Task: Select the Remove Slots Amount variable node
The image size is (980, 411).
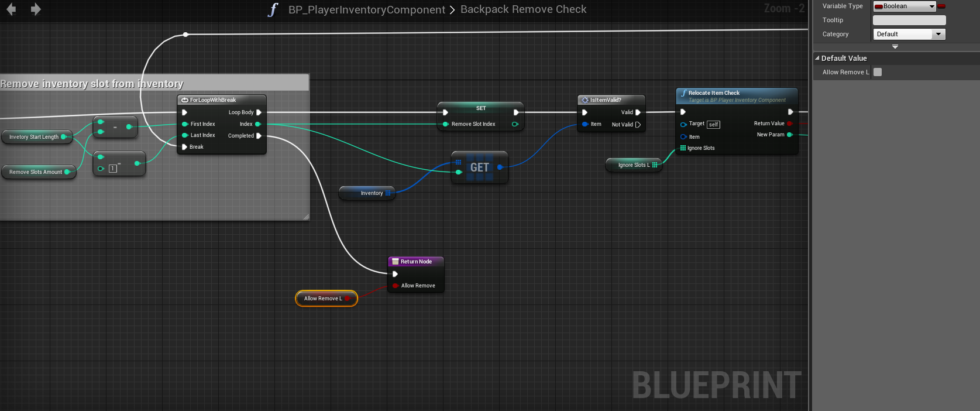Action: [39, 172]
